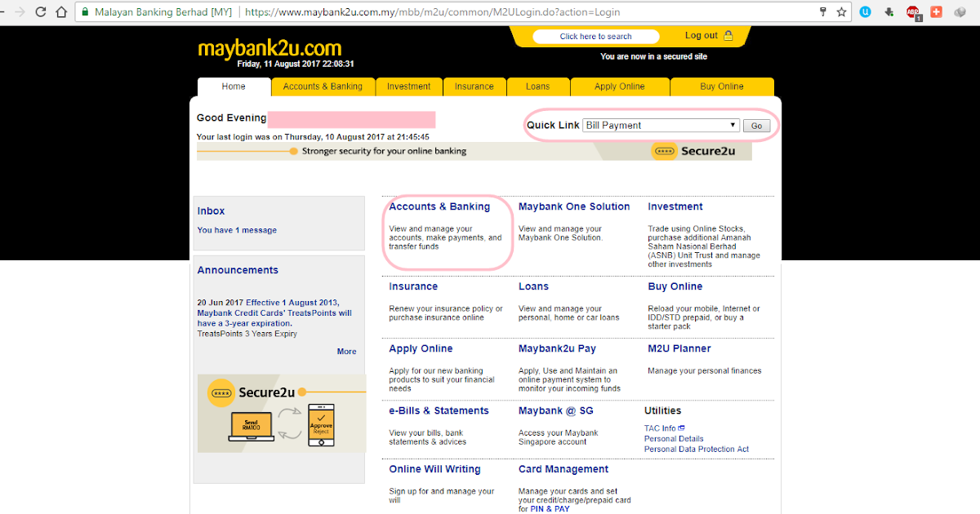Image resolution: width=980 pixels, height=514 pixels.
Task: Click the Secure2u Send RM100 promo image
Action: click(x=282, y=413)
